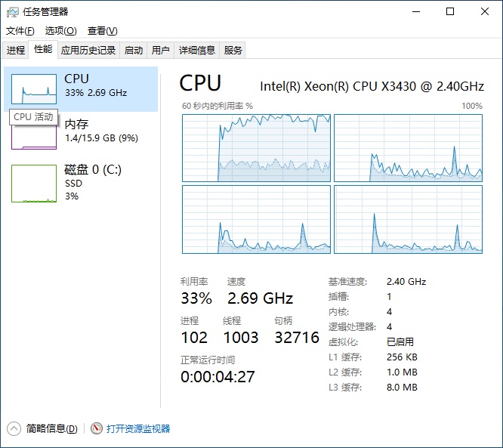Switch to the 进程 tab
The width and height of the screenshot is (503, 448).
click(x=16, y=51)
